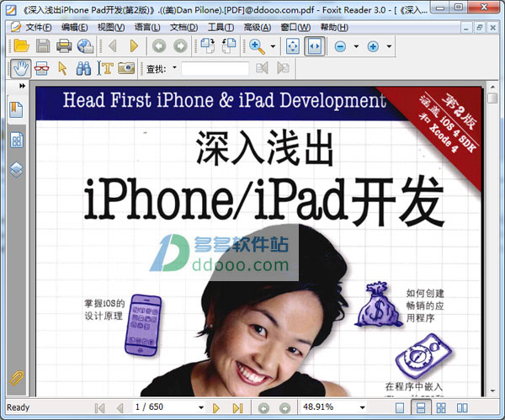Minimize the inner document window
The width and height of the screenshot is (505, 420).
coord(466,28)
